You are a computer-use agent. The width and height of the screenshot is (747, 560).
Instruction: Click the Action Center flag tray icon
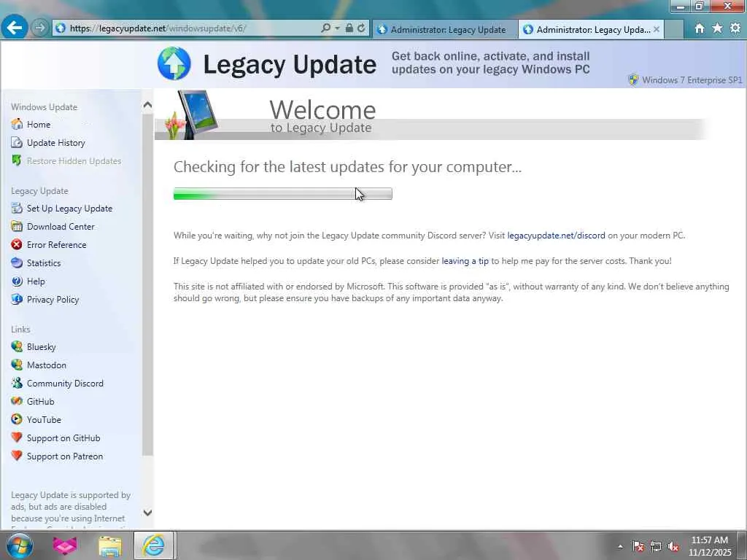tap(638, 547)
